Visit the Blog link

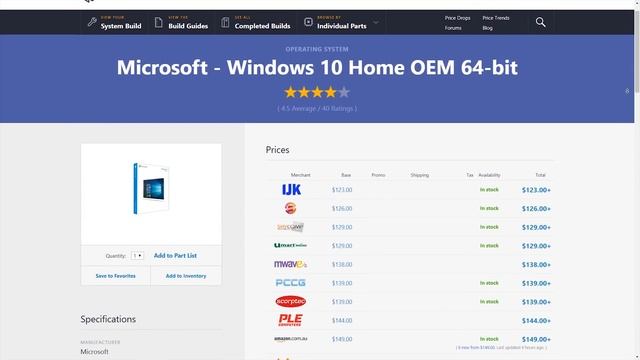(x=487, y=28)
